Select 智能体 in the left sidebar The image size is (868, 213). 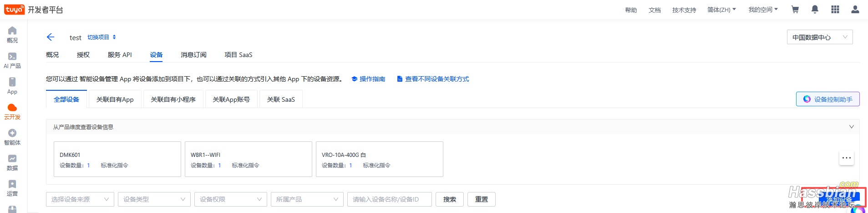tap(12, 137)
